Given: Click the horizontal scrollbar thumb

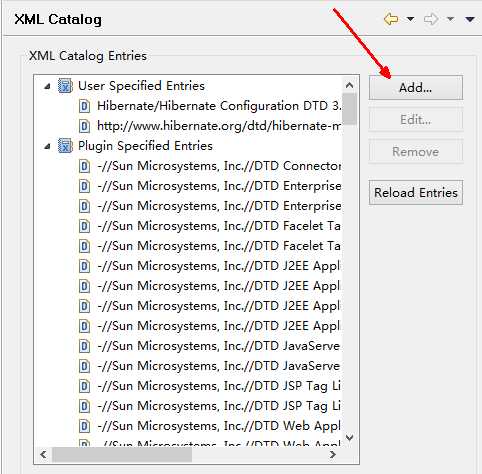Looking at the screenshot, I should click(122, 455).
